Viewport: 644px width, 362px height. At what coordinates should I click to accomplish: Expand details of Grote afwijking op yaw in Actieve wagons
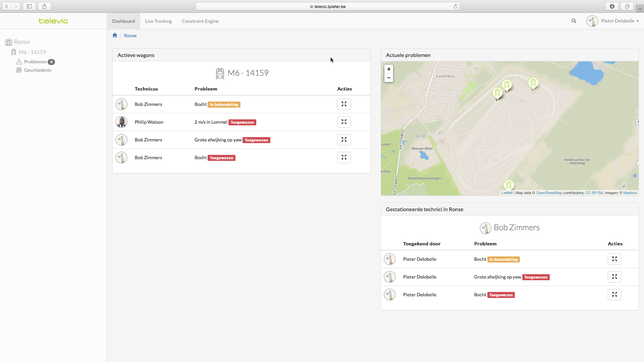click(344, 140)
